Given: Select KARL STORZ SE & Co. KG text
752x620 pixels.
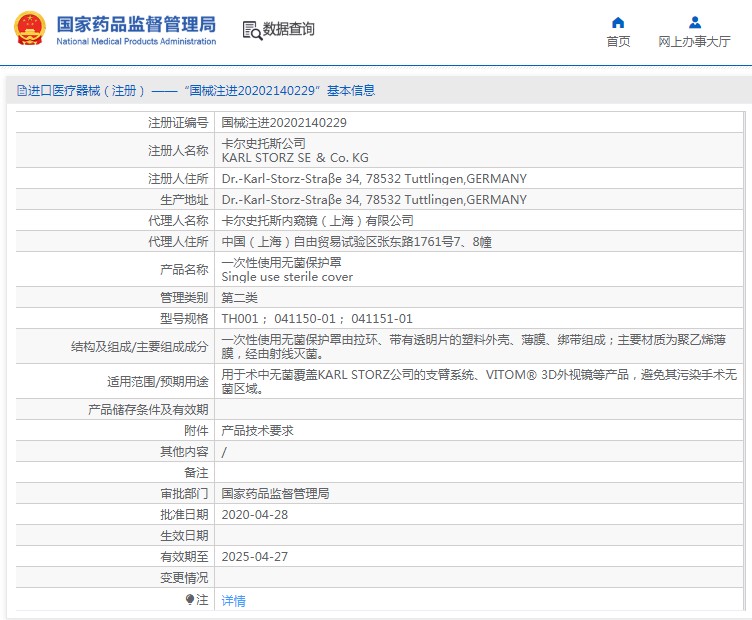Looking at the screenshot, I should coord(295,158).
